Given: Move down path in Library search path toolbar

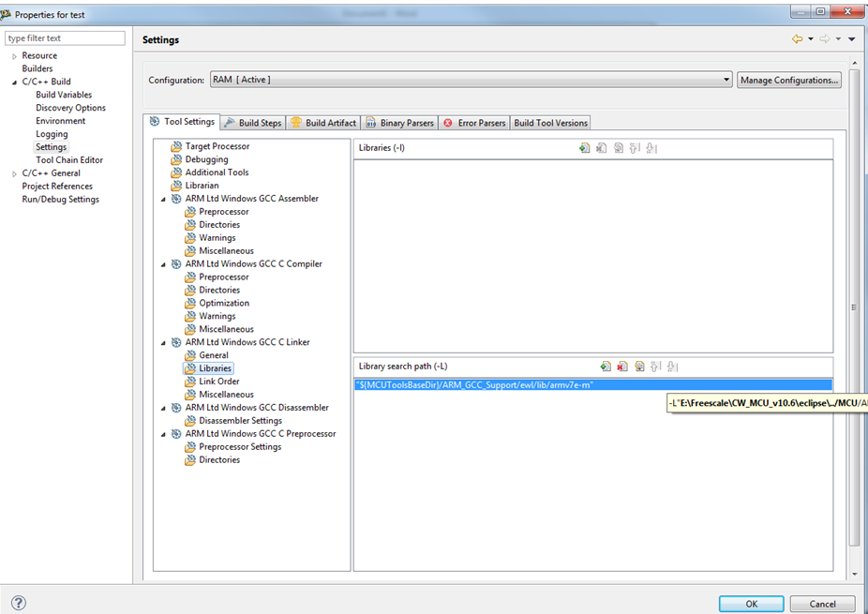Looking at the screenshot, I should click(673, 367).
